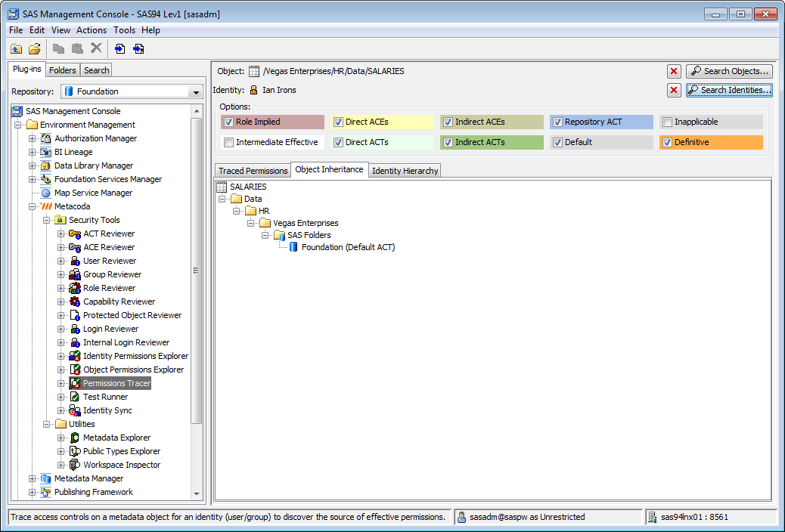Click the Capability Reviewer gear icon

pos(75,302)
